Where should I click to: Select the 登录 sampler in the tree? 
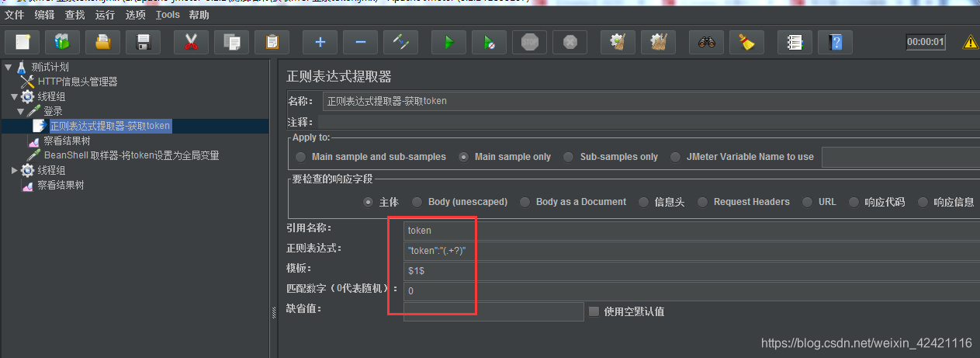(x=53, y=111)
